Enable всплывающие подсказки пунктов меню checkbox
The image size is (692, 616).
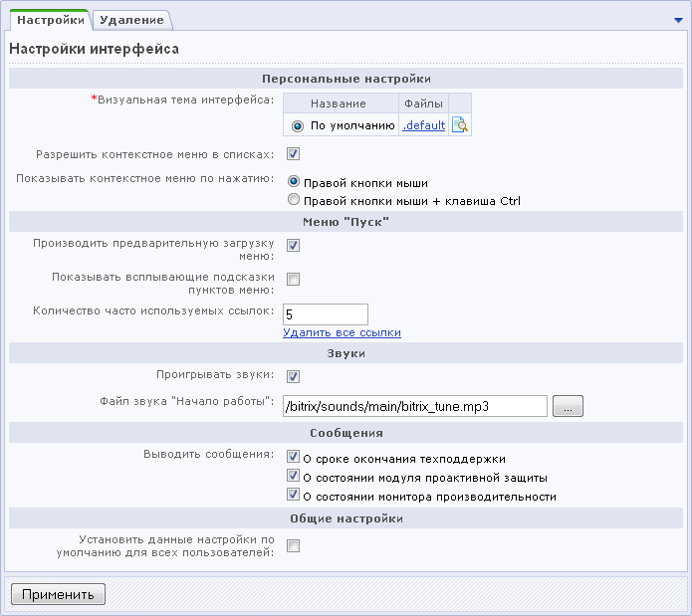(293, 280)
